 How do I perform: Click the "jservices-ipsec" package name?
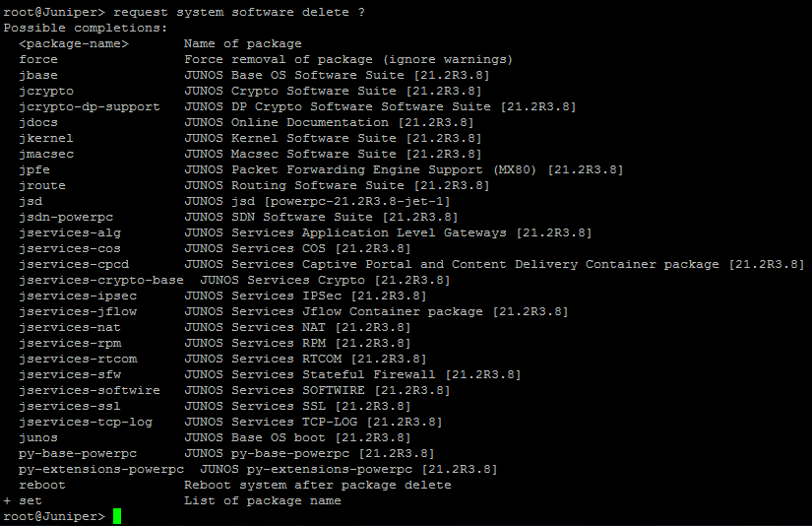78,296
